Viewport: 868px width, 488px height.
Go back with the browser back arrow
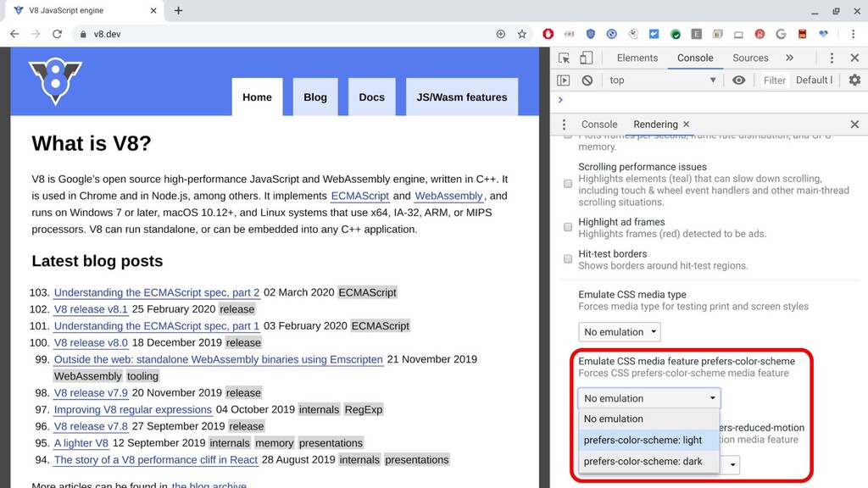pos(15,34)
